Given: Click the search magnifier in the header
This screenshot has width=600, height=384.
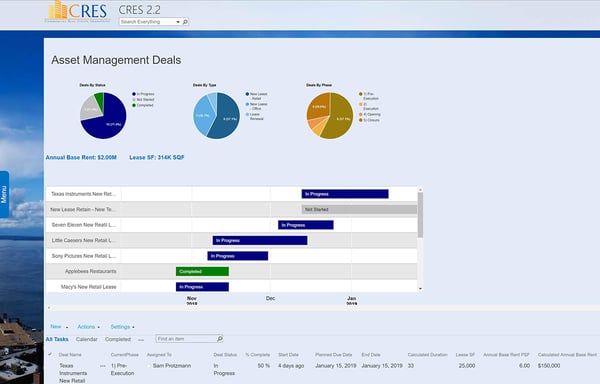Looking at the screenshot, I should (x=185, y=22).
